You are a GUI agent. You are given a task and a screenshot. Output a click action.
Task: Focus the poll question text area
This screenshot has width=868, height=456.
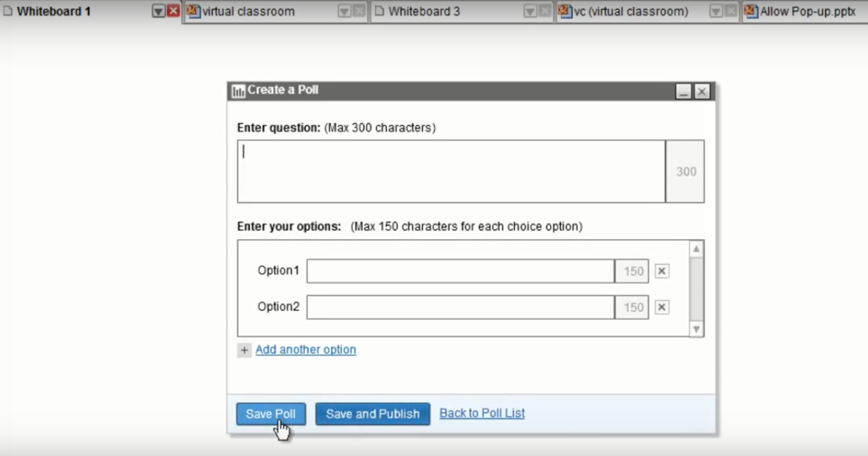tap(451, 171)
